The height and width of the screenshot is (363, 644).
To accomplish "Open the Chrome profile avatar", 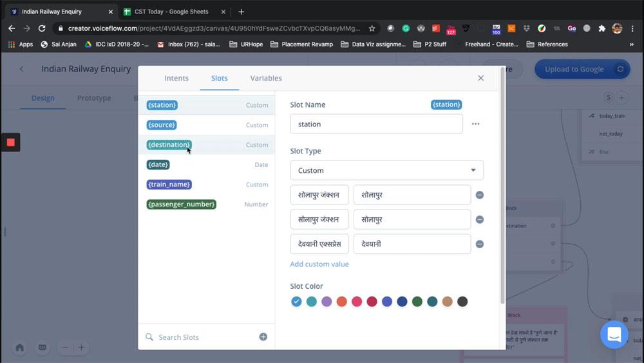I will point(617,28).
